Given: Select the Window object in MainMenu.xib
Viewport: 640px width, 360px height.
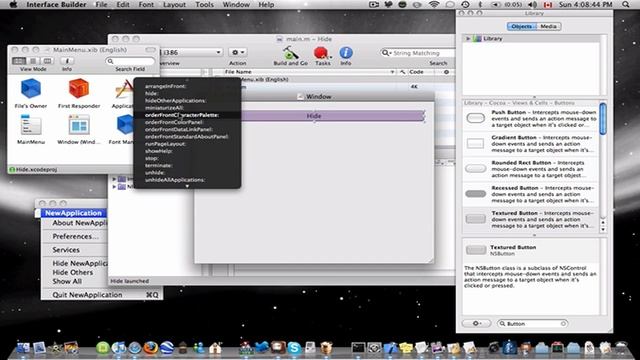Looking at the screenshot, I should point(79,125).
